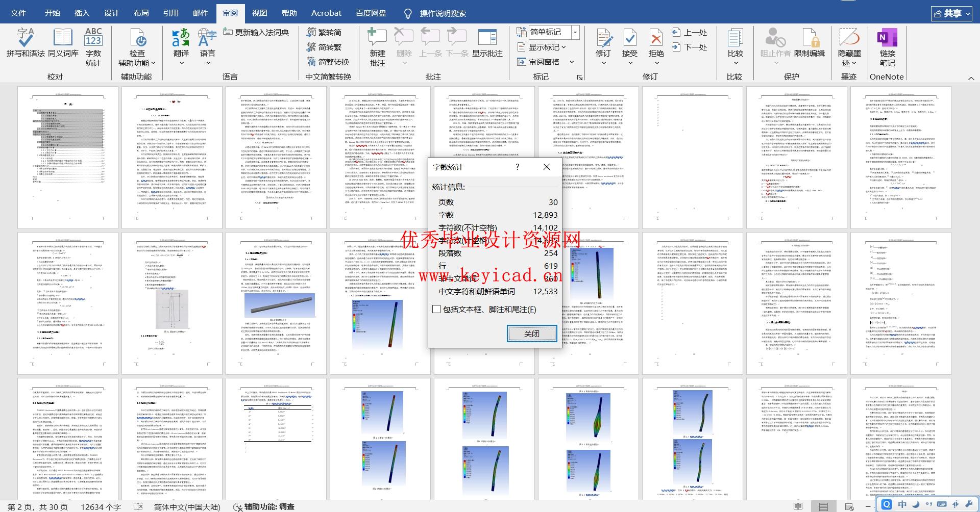The width and height of the screenshot is (980, 512).
Task: Switch to the References (引用) tab
Action: 170,13
